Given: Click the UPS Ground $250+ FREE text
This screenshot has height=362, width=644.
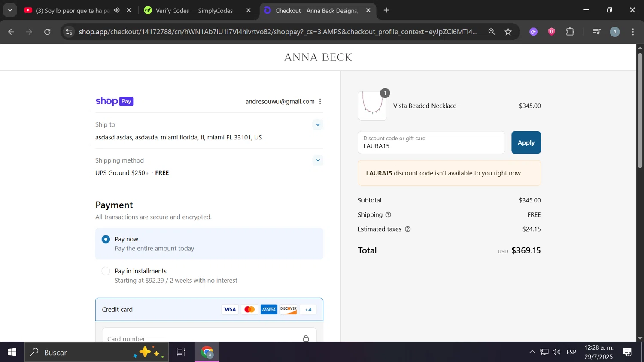Looking at the screenshot, I should pos(132,173).
